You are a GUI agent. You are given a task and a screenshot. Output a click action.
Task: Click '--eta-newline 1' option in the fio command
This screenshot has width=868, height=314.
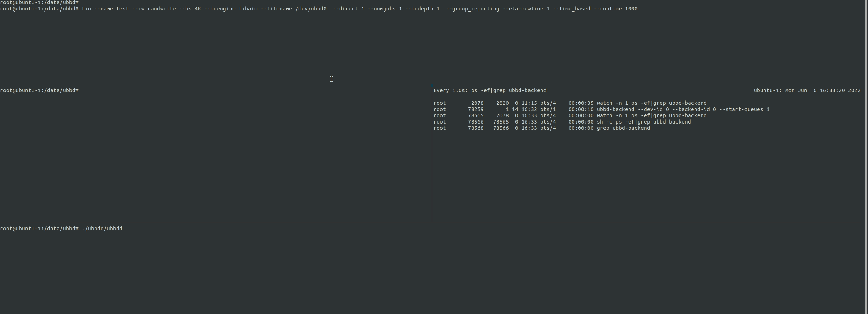pyautogui.click(x=526, y=9)
